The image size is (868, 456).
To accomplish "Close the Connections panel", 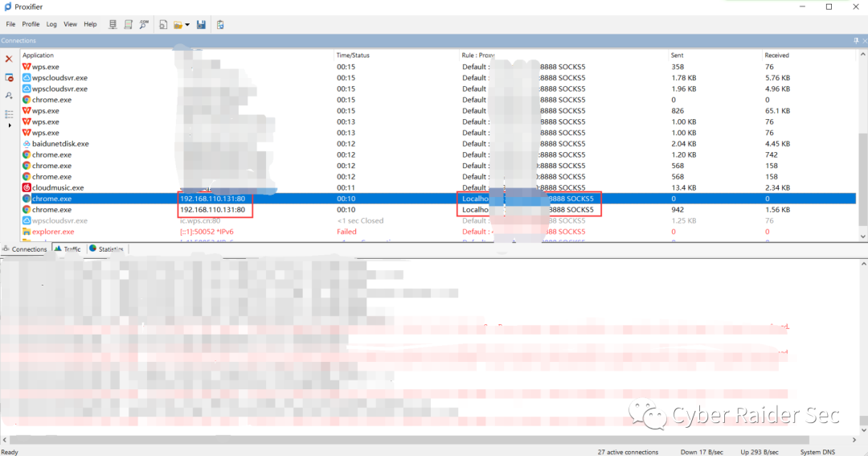I will click(865, 40).
